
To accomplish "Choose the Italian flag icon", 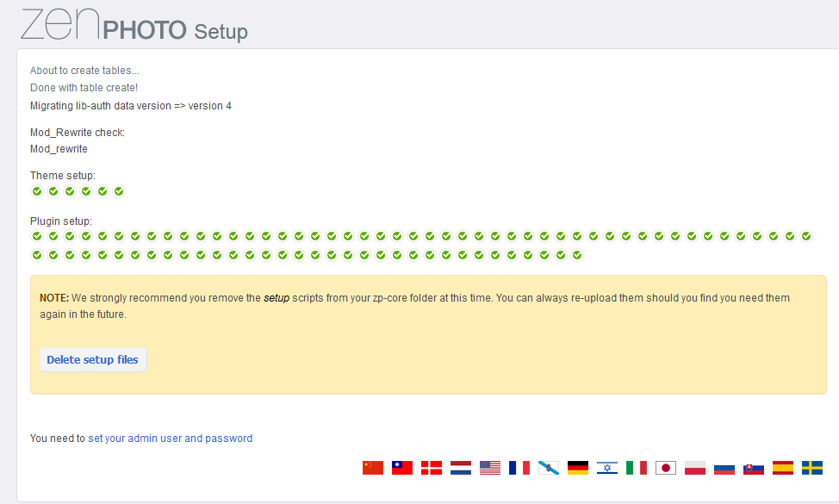I will click(x=637, y=468).
